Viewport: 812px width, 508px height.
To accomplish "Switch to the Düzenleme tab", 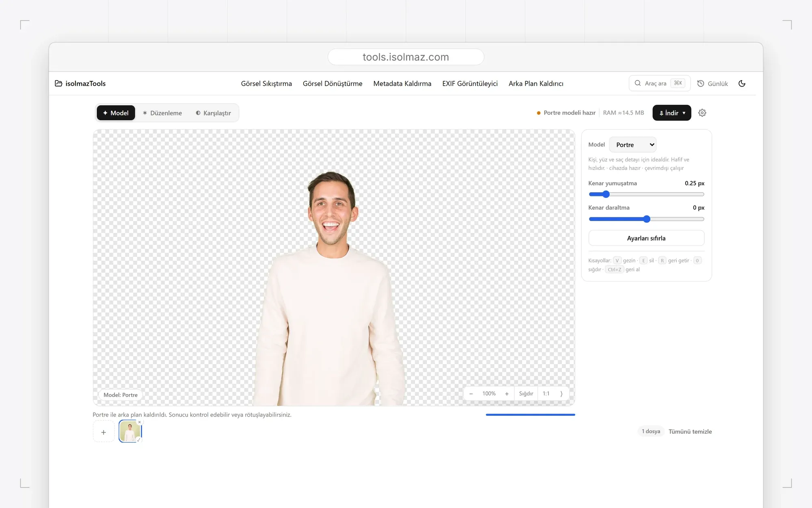I will [x=162, y=113].
